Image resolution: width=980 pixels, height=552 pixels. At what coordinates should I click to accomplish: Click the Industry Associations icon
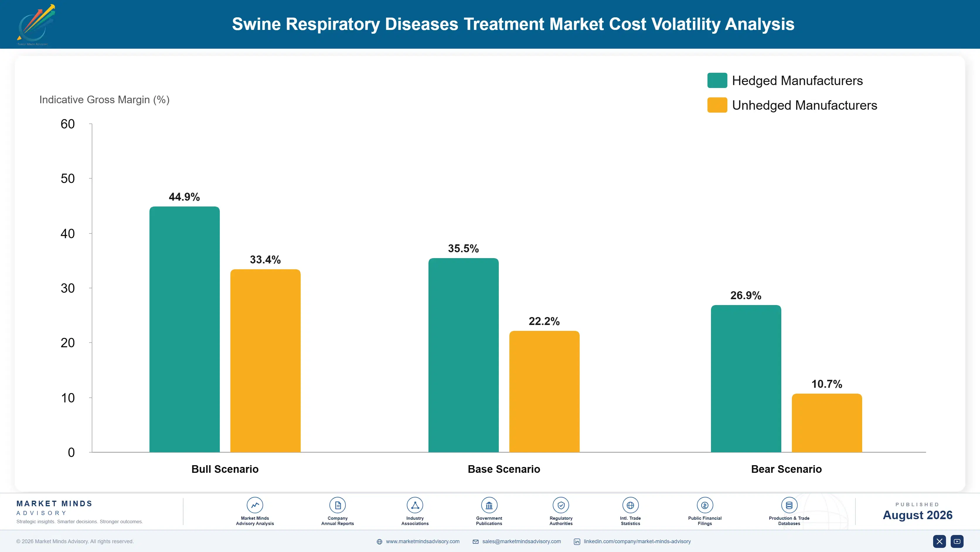415,505
